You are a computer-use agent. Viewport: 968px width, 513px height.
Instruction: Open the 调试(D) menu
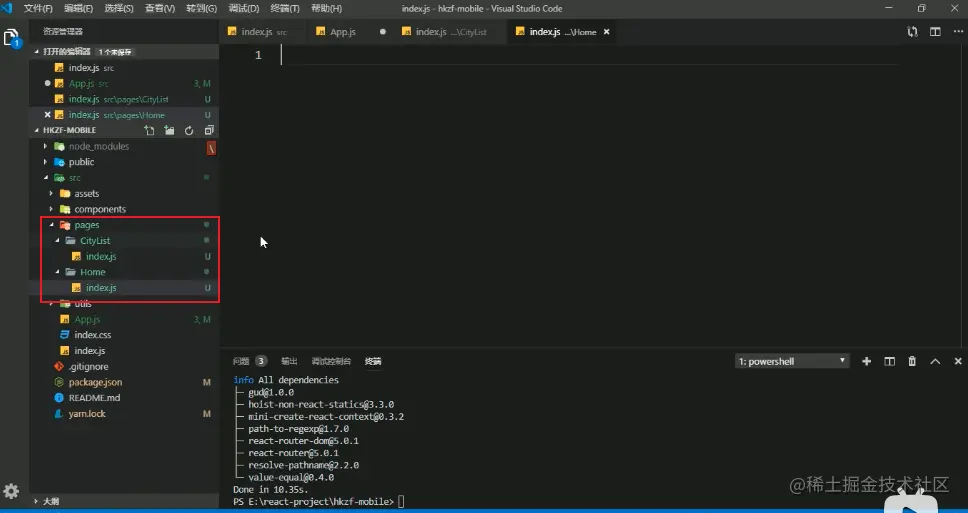[243, 9]
